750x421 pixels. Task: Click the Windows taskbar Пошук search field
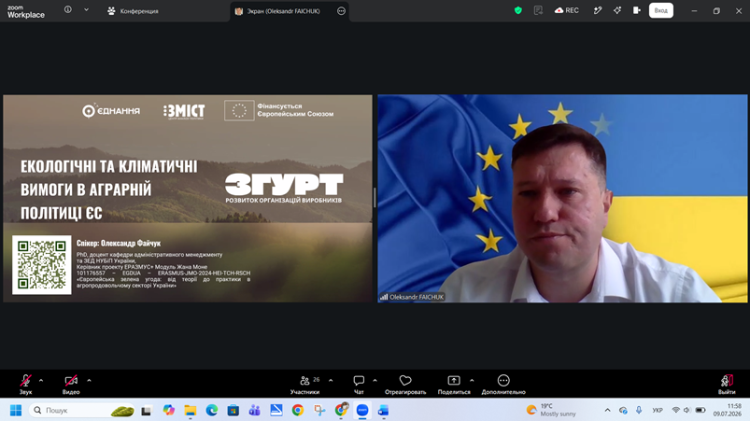(x=81, y=410)
